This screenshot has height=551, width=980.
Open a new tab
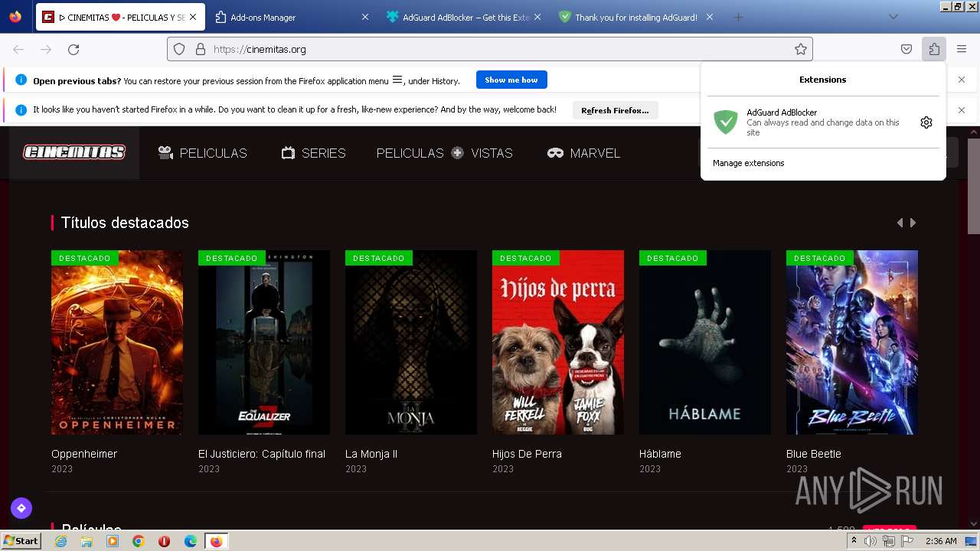(x=738, y=17)
